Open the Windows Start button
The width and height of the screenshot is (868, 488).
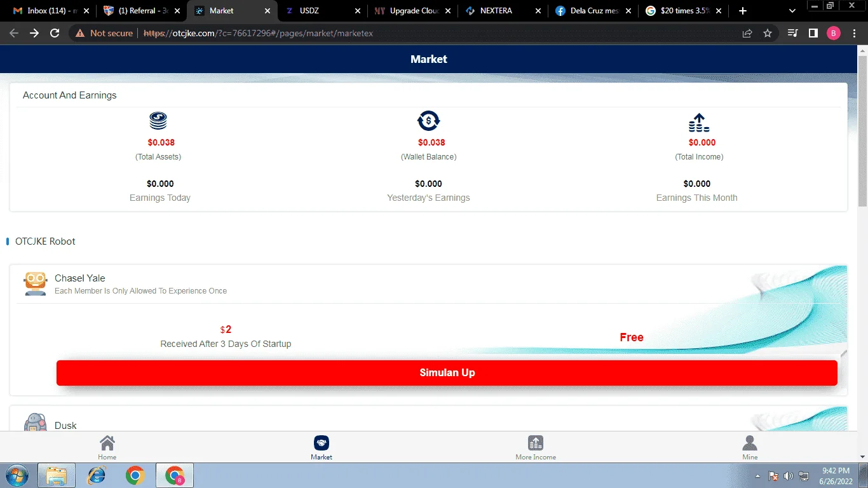17,475
